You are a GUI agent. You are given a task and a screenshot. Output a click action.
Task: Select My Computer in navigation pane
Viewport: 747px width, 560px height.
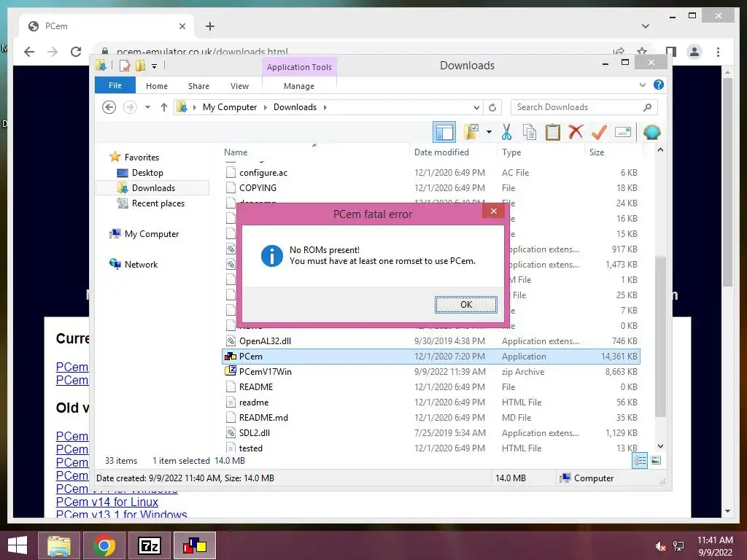[x=152, y=234]
